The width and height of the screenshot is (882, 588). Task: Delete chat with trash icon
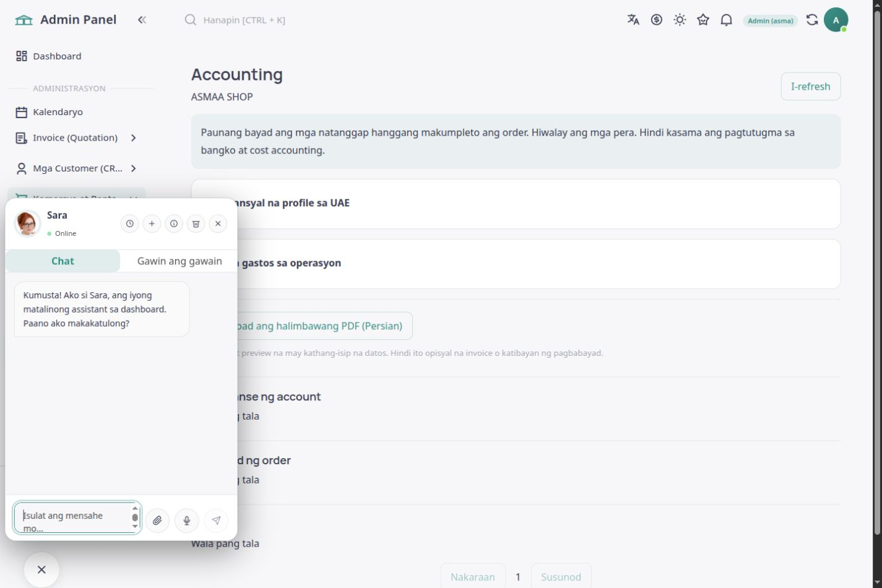[x=196, y=223]
